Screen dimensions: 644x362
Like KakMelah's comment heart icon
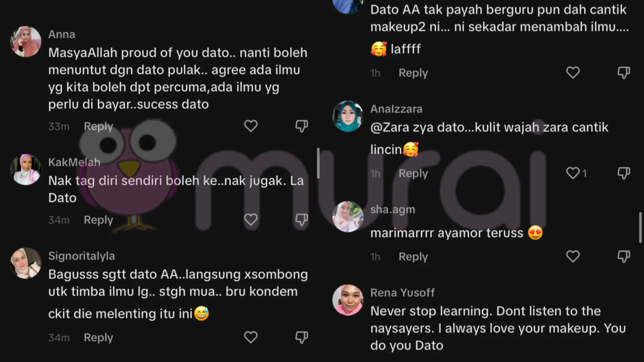pyautogui.click(x=251, y=220)
